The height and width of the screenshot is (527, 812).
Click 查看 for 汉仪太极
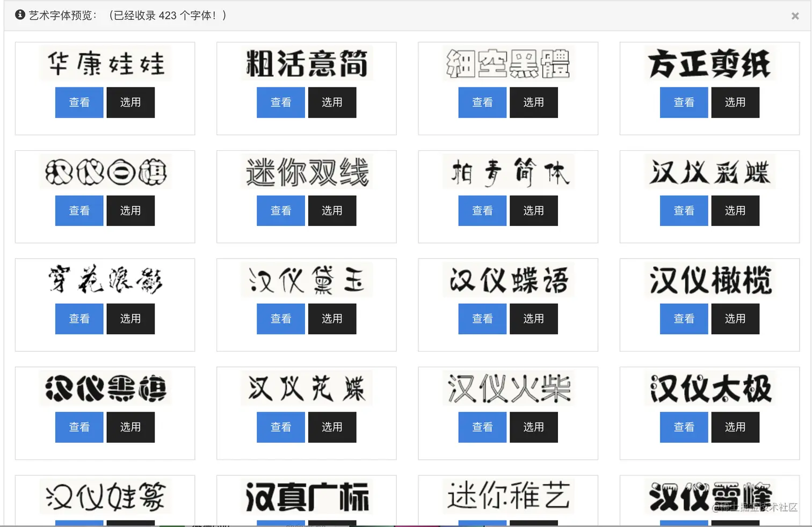click(684, 427)
